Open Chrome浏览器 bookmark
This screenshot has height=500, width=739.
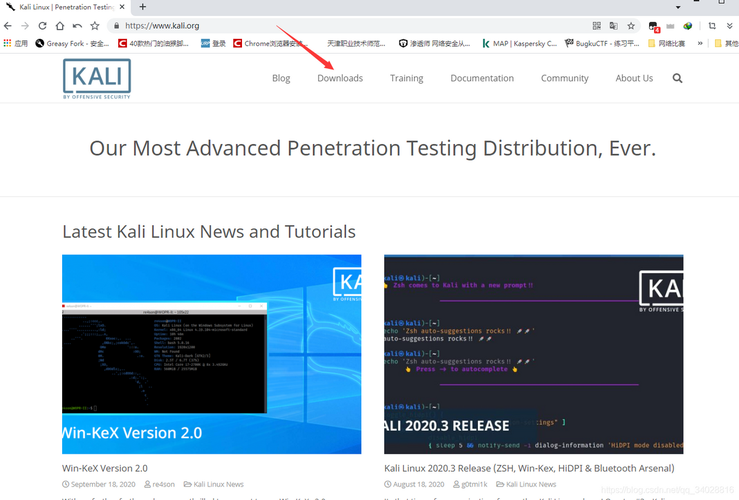pos(271,43)
